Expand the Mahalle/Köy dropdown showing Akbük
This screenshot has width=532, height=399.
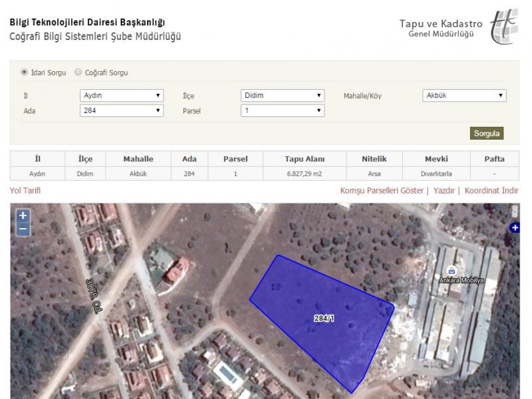pos(464,95)
